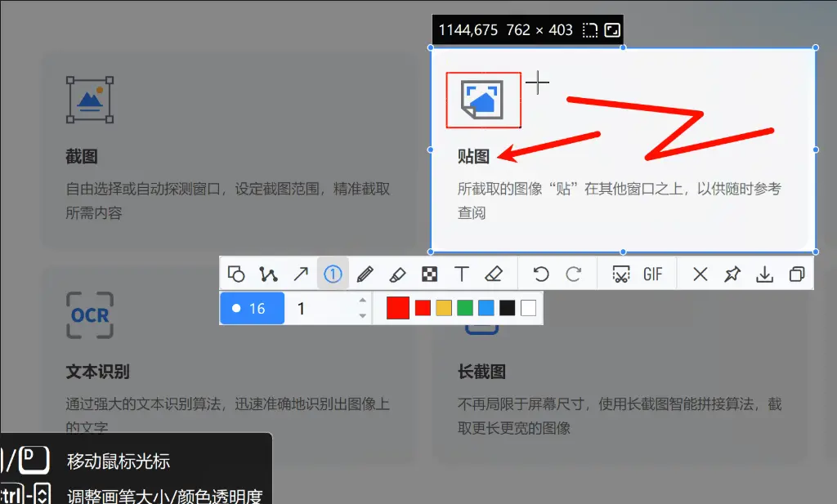Copy the screenshot to clipboard
The width and height of the screenshot is (837, 504).
point(796,274)
